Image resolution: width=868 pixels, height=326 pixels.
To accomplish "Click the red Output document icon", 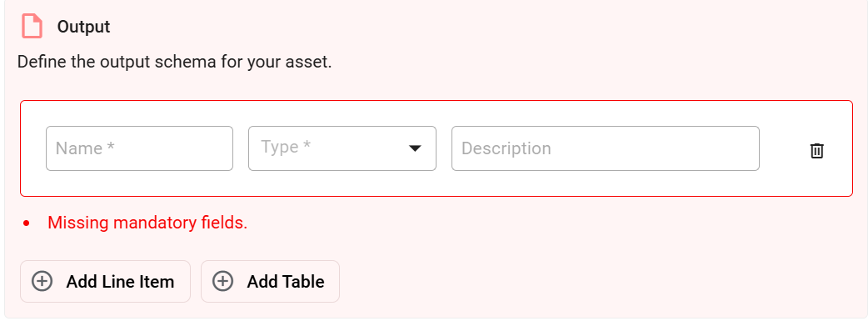I will pos(32,26).
